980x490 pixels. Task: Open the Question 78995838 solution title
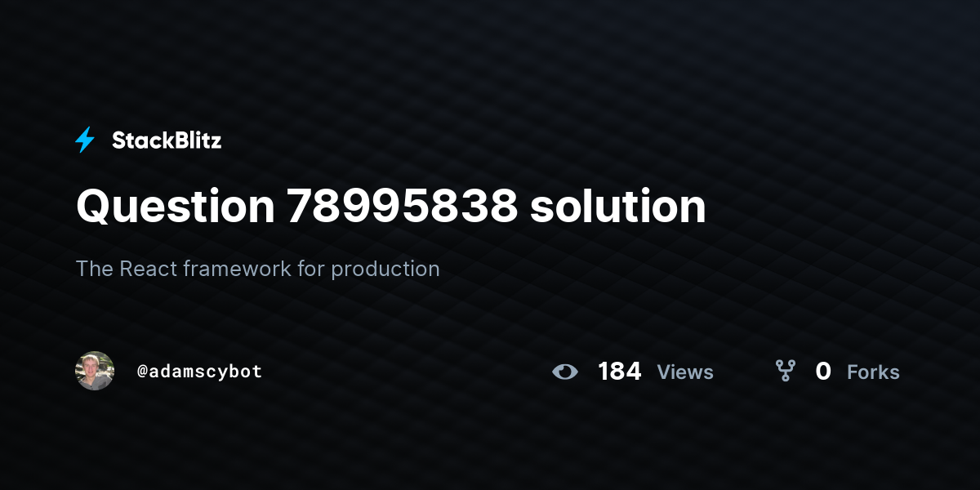pos(391,206)
